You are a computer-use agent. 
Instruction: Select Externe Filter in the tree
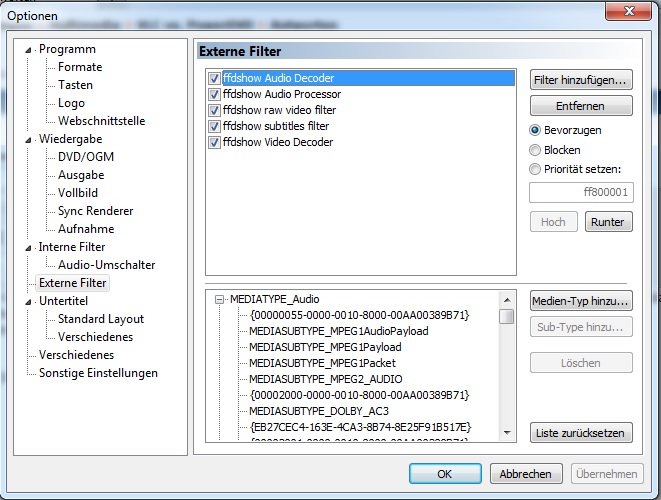(x=73, y=283)
